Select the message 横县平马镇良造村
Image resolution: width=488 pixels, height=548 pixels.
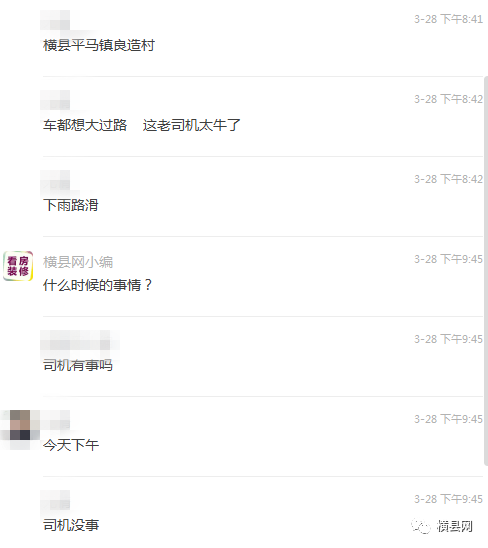click(x=99, y=45)
